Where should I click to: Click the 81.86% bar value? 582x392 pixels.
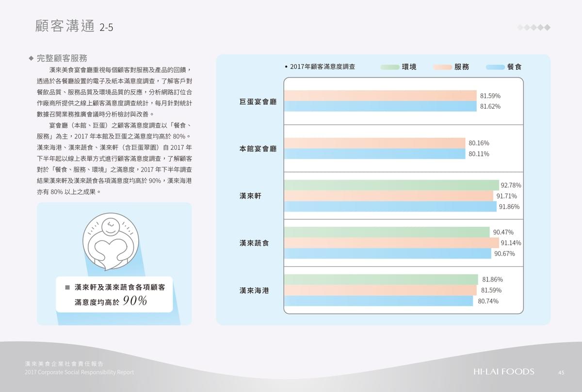492,279
